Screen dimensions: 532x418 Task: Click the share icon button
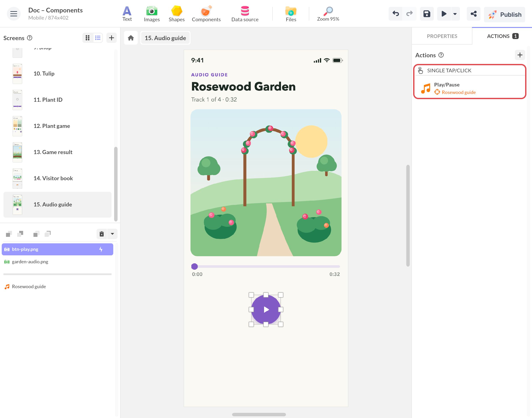coord(473,14)
